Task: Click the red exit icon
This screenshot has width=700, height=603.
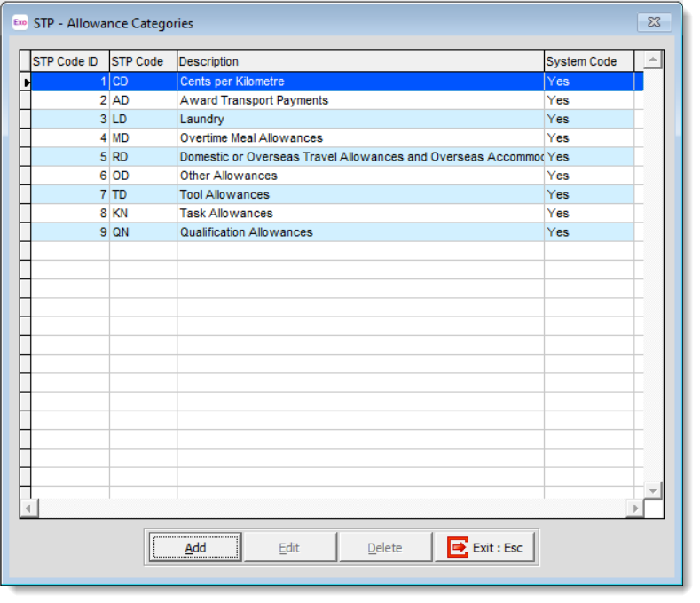Action: [x=457, y=548]
